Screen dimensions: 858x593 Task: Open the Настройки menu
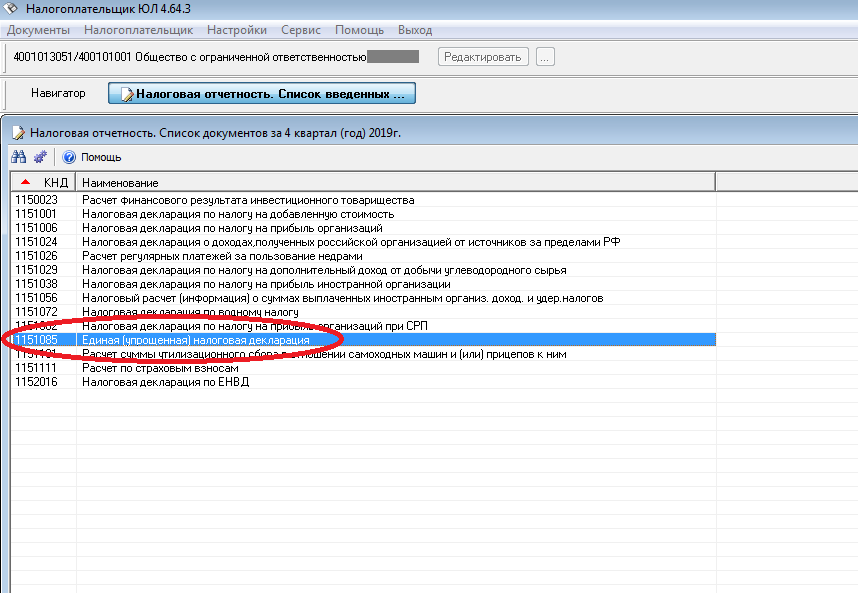[236, 30]
